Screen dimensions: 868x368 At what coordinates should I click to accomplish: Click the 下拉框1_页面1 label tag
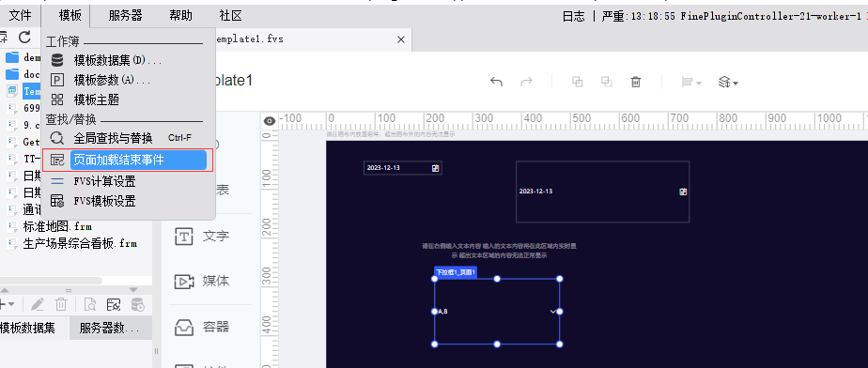point(456,272)
